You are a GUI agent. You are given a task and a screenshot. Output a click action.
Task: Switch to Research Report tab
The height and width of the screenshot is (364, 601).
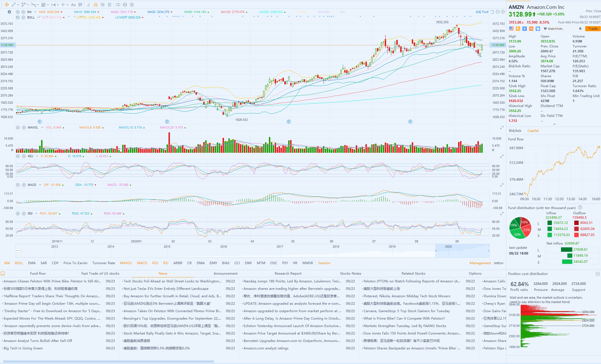[288, 273]
